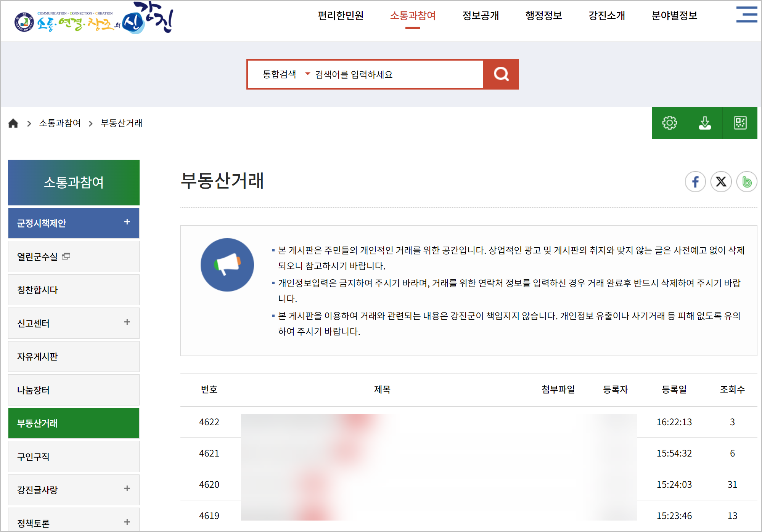This screenshot has height=532, width=762.
Task: Open 구인구직 in the sidebar
Action: 34,457
